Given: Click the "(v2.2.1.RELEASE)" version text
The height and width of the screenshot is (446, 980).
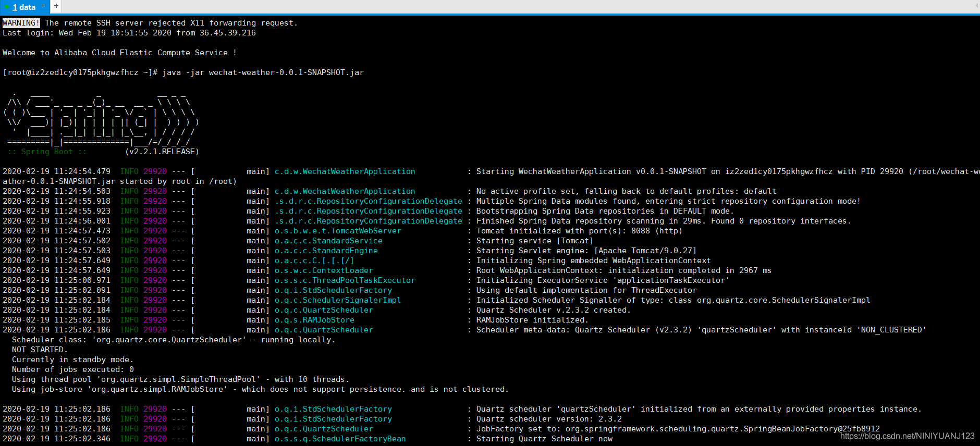Looking at the screenshot, I should point(162,152).
